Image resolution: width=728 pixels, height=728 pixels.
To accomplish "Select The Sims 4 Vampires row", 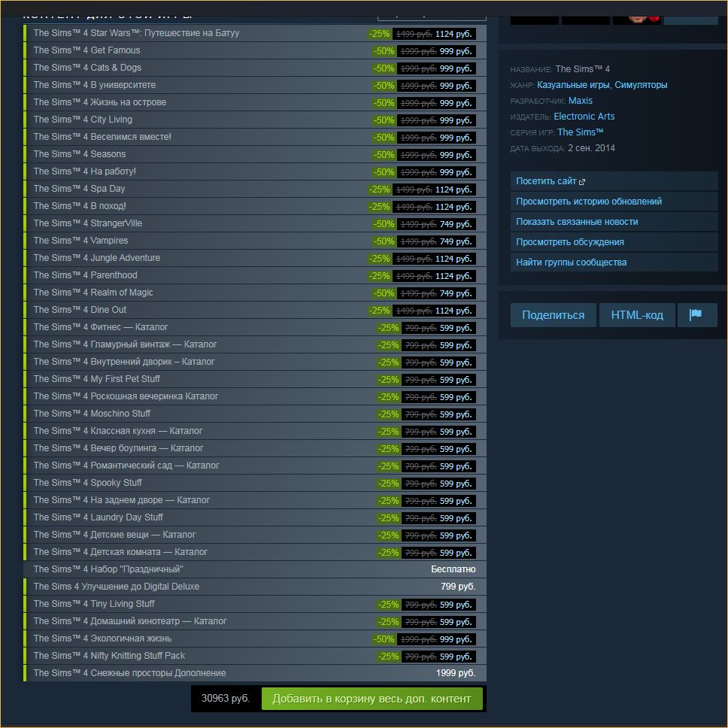I will (x=255, y=241).
